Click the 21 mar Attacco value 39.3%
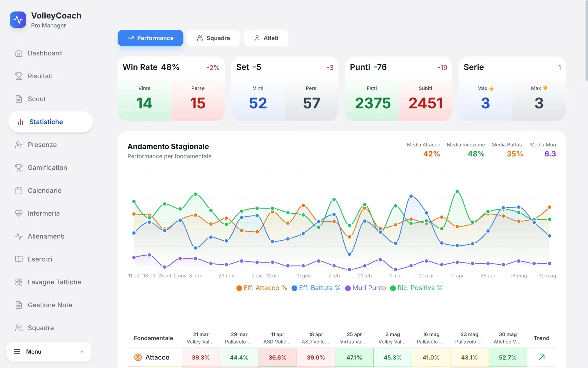This screenshot has height=368, width=588. (x=201, y=357)
